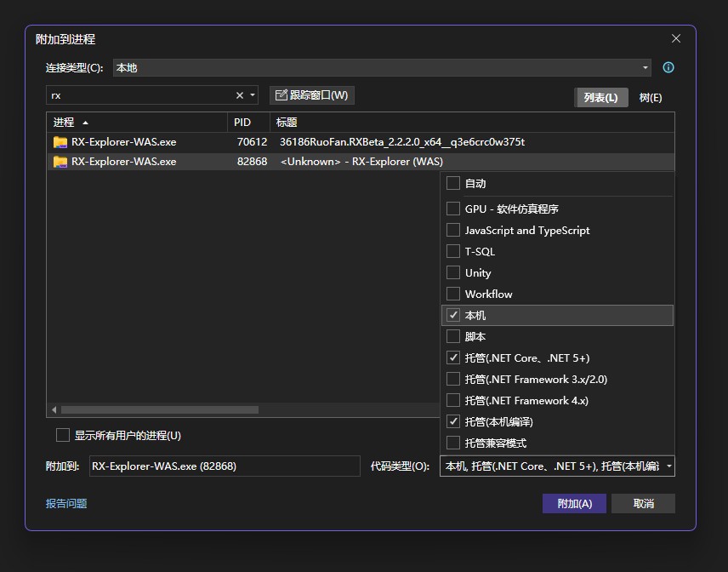Click the 取消 button

tap(643, 503)
